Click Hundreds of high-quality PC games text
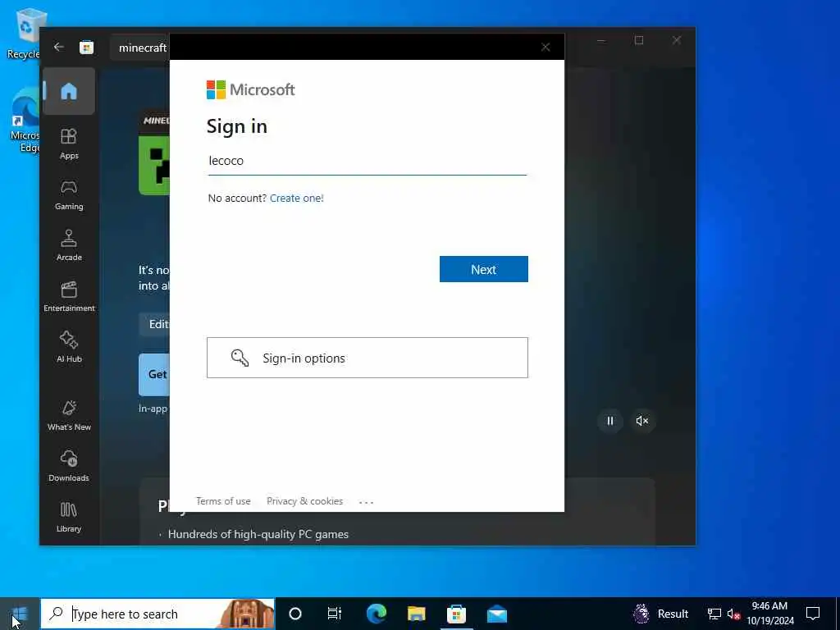840x630 pixels. (258, 534)
